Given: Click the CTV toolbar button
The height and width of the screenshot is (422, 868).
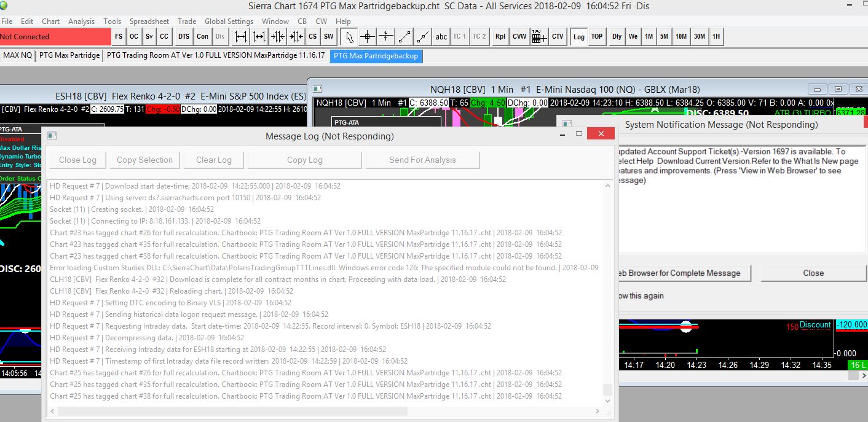Looking at the screenshot, I should pos(558,37).
